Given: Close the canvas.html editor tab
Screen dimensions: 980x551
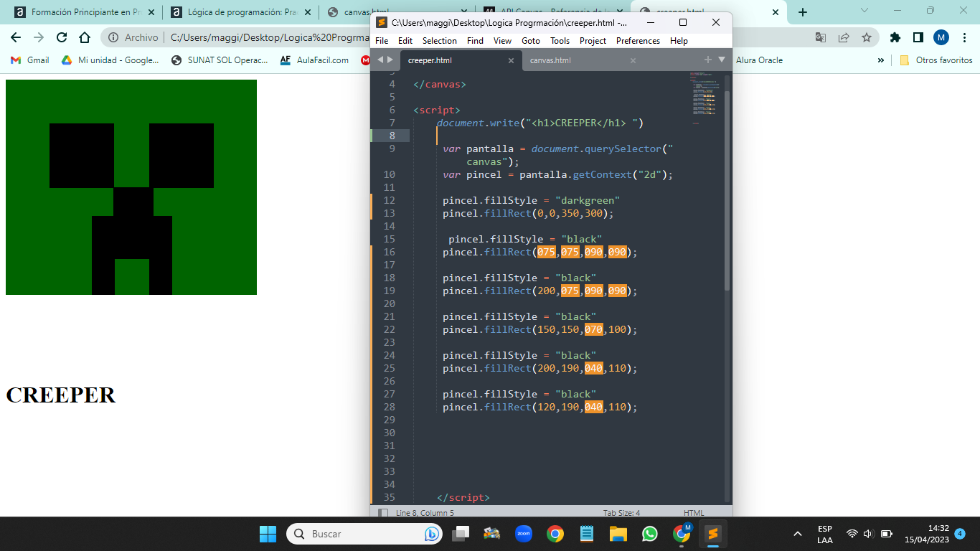Looking at the screenshot, I should pos(633,61).
